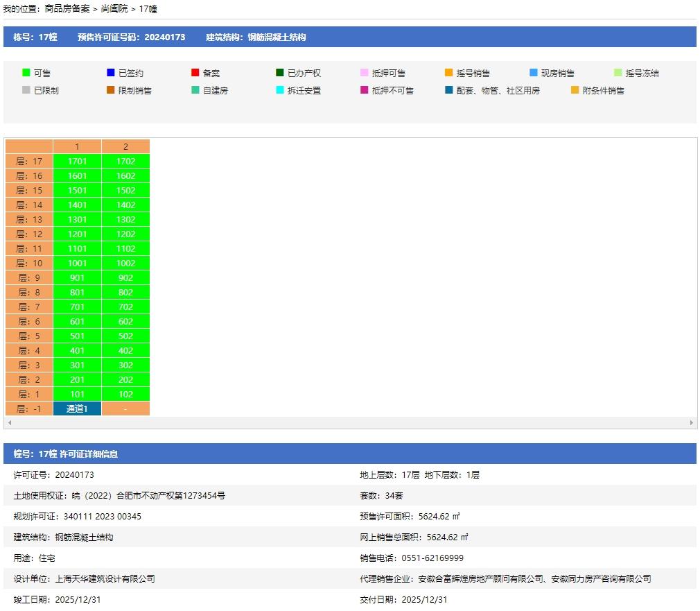The width and height of the screenshot is (700, 611).
Task: Click room 401 cell
Action: pyautogui.click(x=77, y=351)
